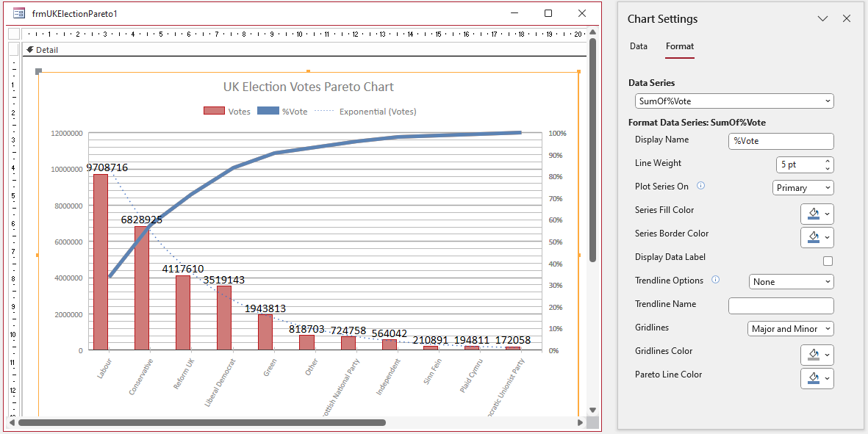The height and width of the screenshot is (434, 868).
Task: Open the Gridlines dropdown
Action: 791,329
